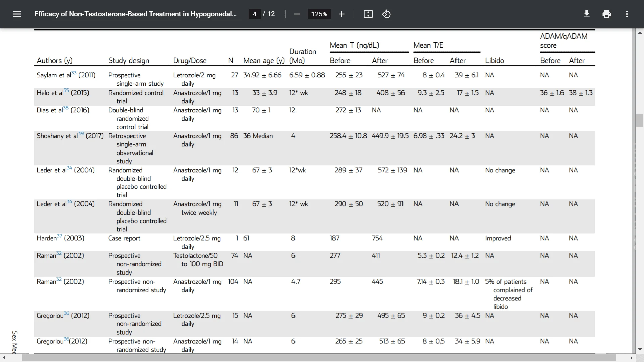Open the more actions menu

pos(627,14)
